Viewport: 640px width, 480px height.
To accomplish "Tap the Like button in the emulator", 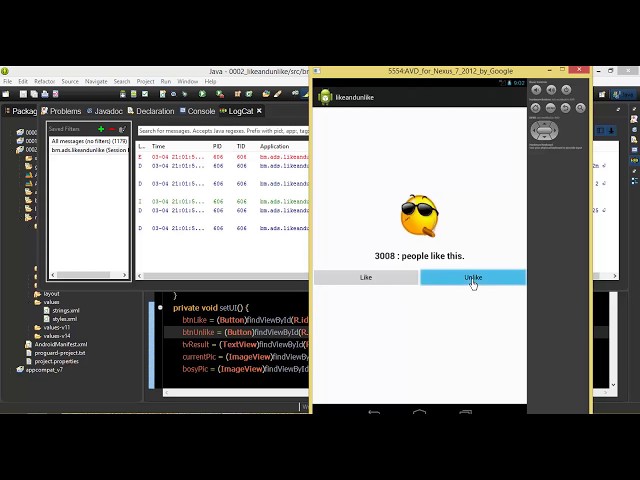I will (x=366, y=277).
